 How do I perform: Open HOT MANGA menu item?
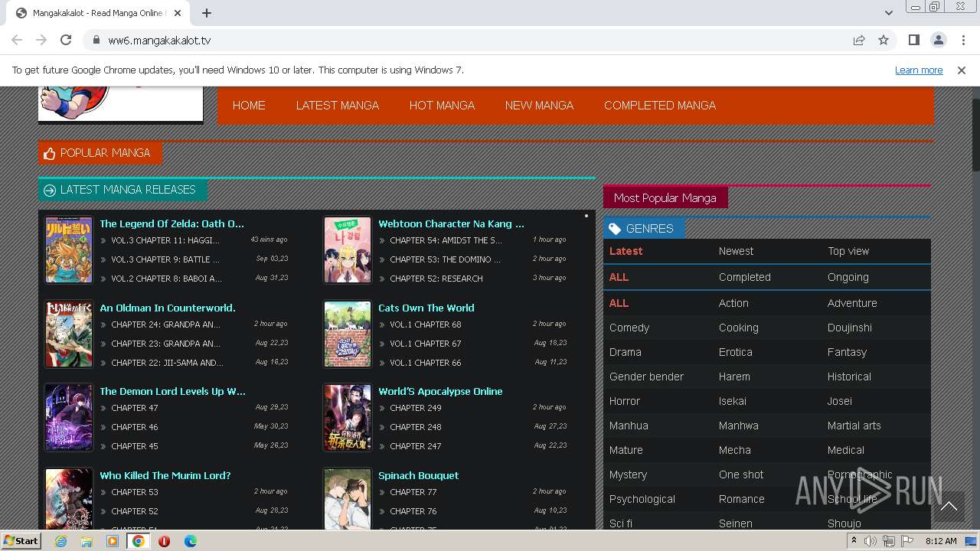442,106
